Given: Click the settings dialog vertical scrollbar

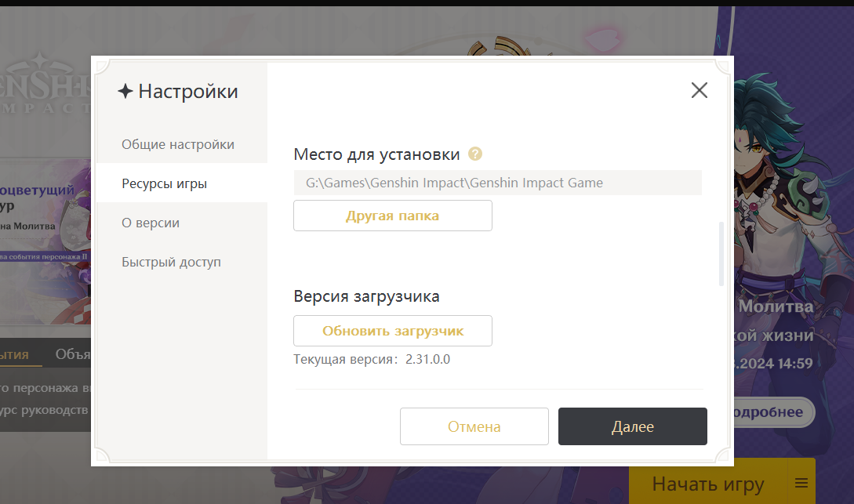Looking at the screenshot, I should [721, 254].
